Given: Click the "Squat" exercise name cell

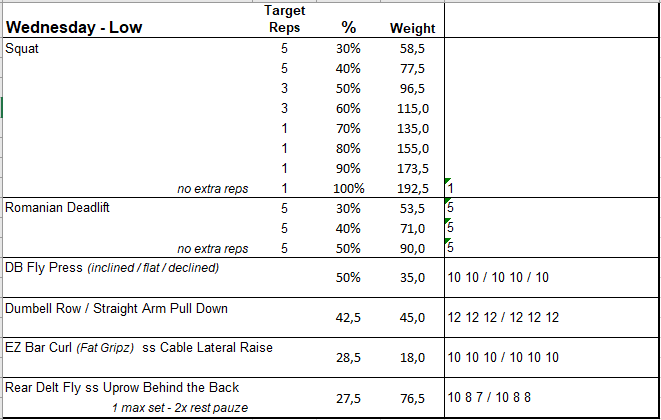Looking at the screenshot, I should [x=21, y=48].
